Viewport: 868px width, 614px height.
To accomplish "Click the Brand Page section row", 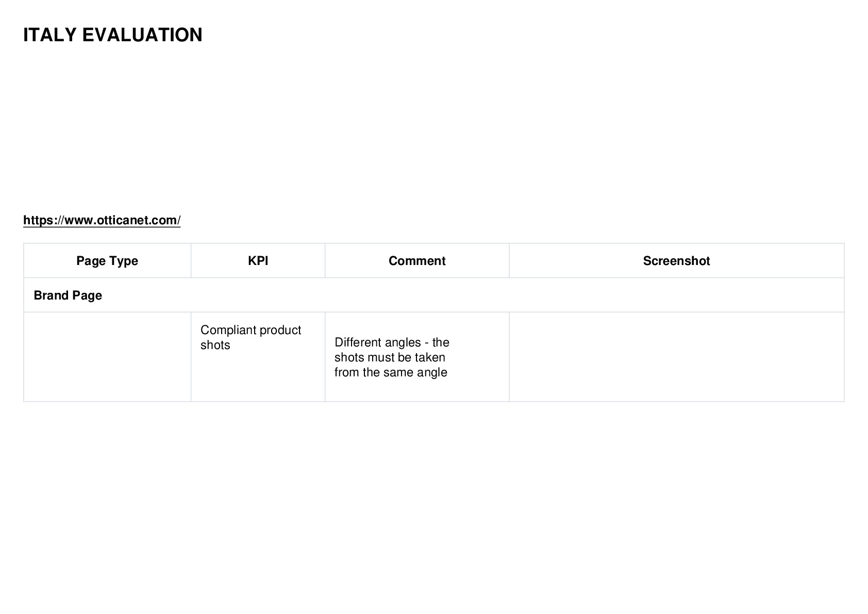I will coord(434,295).
